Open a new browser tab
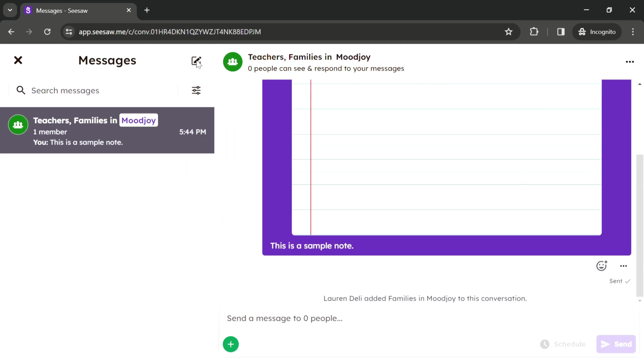The width and height of the screenshot is (644, 362). (x=147, y=10)
